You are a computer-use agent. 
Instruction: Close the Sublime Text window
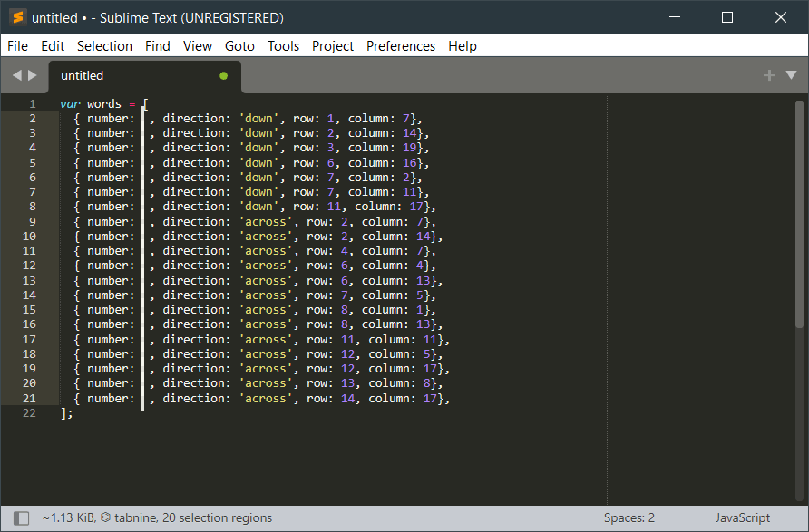point(781,17)
